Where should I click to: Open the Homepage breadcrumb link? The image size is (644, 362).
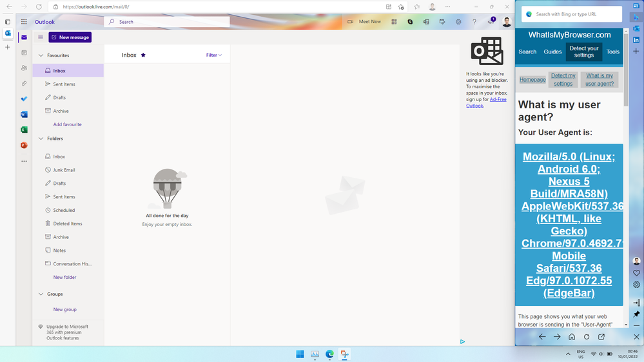point(532,80)
